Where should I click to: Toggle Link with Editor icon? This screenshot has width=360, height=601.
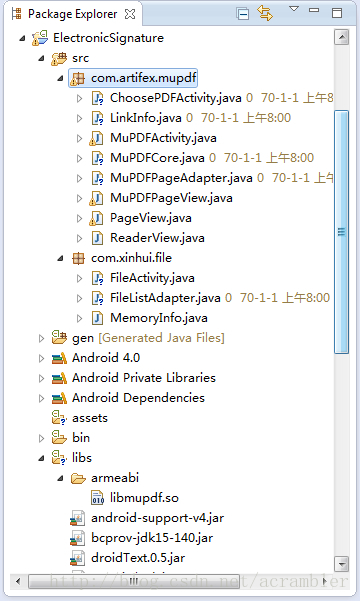tap(265, 13)
